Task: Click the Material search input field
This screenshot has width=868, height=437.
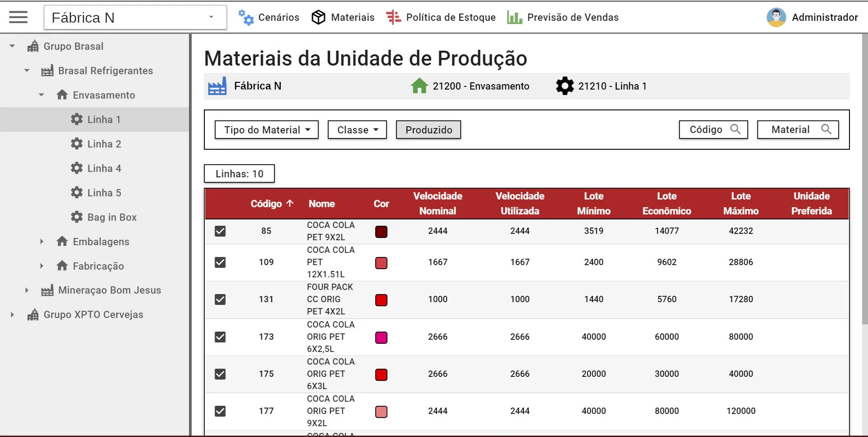Action: (x=791, y=129)
